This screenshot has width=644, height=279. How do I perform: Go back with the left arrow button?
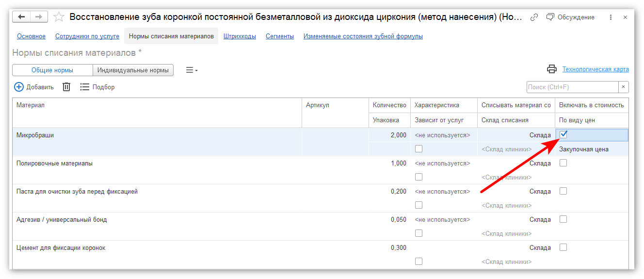point(22,17)
